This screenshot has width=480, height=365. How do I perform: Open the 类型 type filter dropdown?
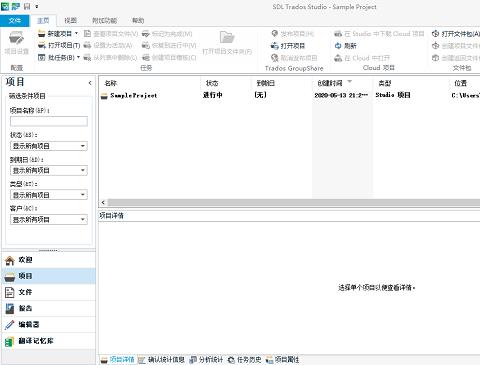83,195
